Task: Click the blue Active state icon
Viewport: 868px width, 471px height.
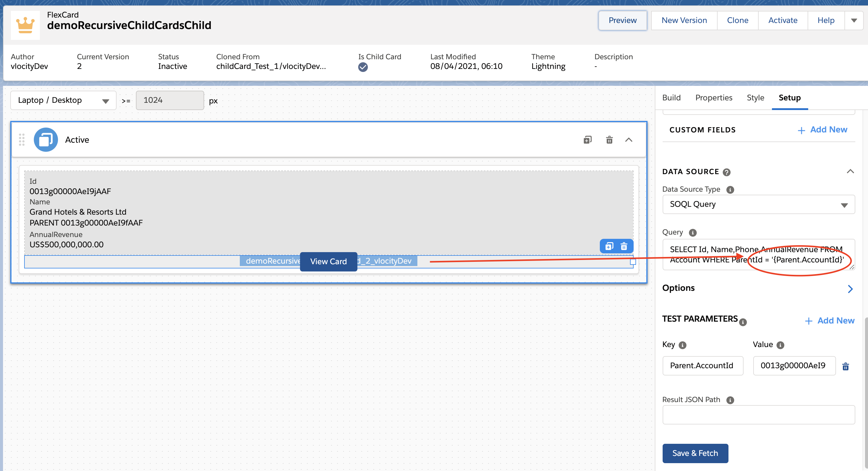Action: (46, 140)
